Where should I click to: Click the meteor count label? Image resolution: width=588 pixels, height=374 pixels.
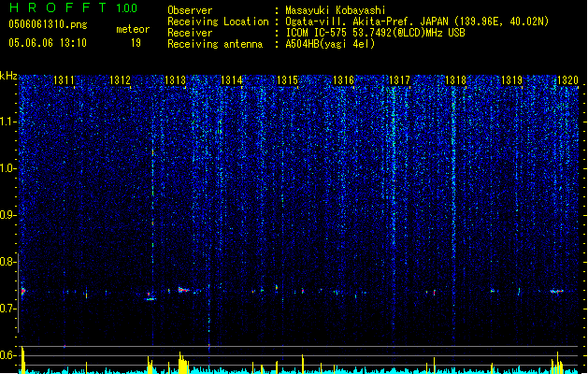133,29
